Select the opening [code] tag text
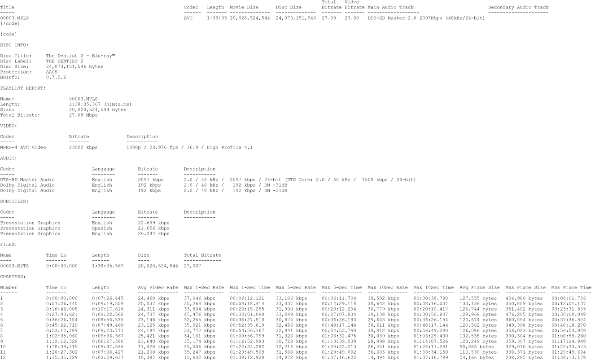This screenshot has height=364, width=608. (9, 34)
